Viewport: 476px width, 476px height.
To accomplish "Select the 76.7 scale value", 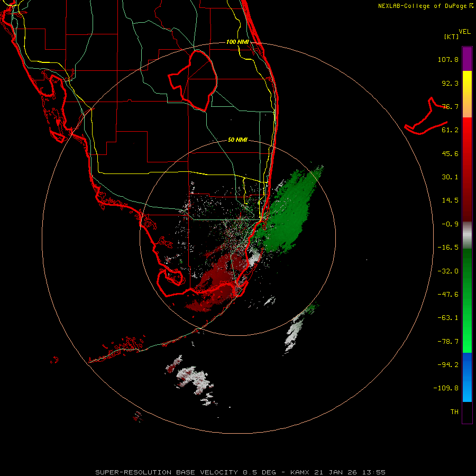I will pyautogui.click(x=450, y=106).
